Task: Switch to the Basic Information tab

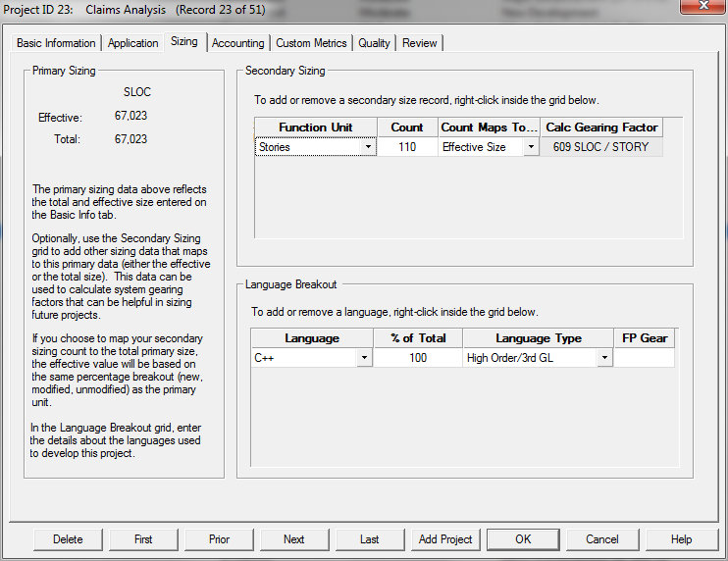Action: click(x=56, y=43)
